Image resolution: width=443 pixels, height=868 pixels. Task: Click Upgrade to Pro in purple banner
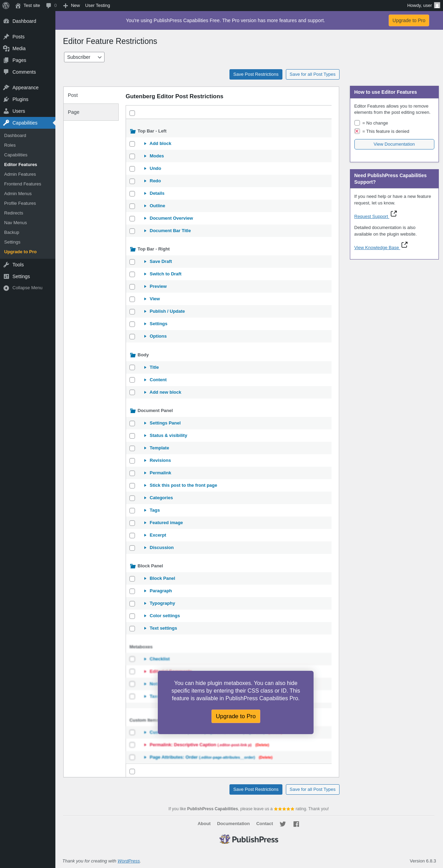click(409, 20)
